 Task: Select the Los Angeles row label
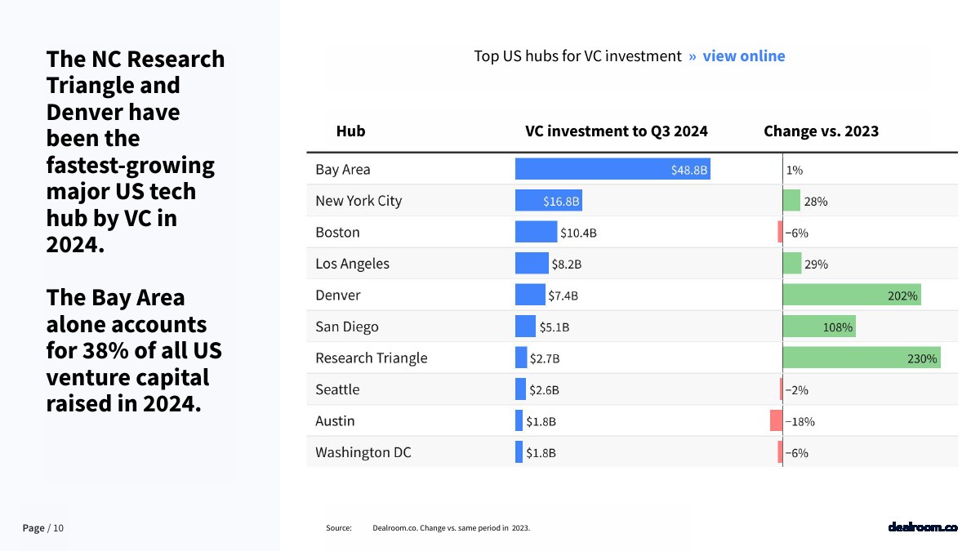coord(352,264)
